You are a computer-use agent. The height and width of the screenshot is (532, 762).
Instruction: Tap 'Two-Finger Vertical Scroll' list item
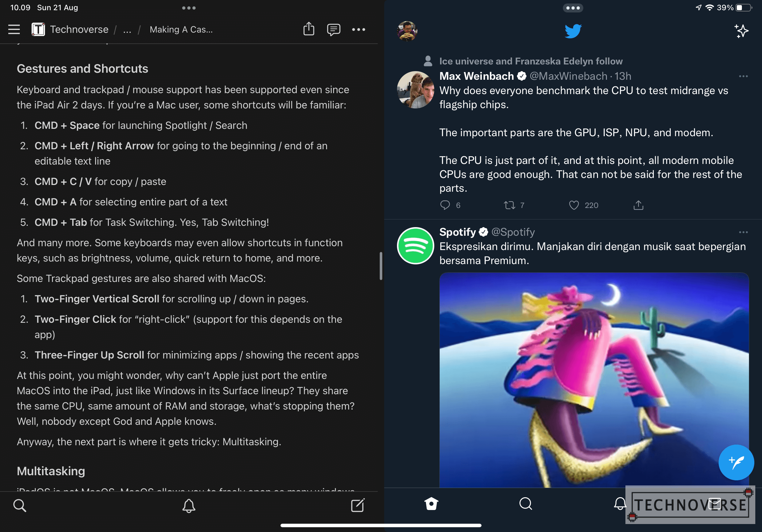(x=171, y=299)
